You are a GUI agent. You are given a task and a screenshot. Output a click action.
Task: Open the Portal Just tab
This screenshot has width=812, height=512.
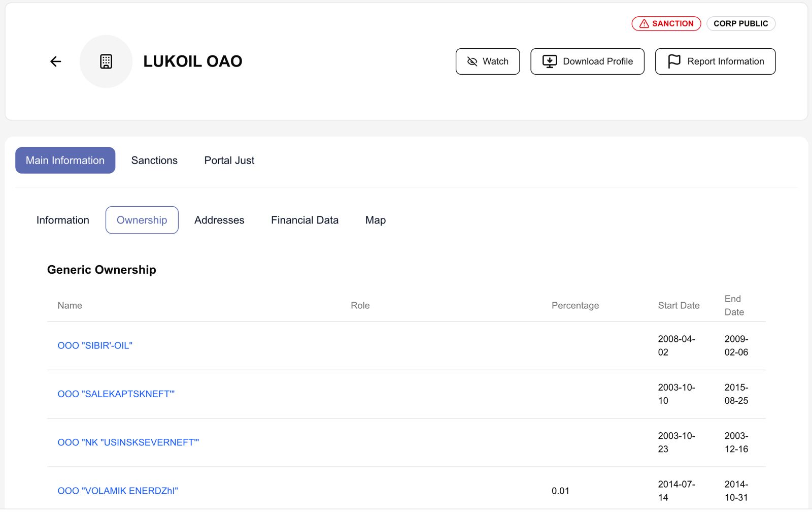click(229, 161)
